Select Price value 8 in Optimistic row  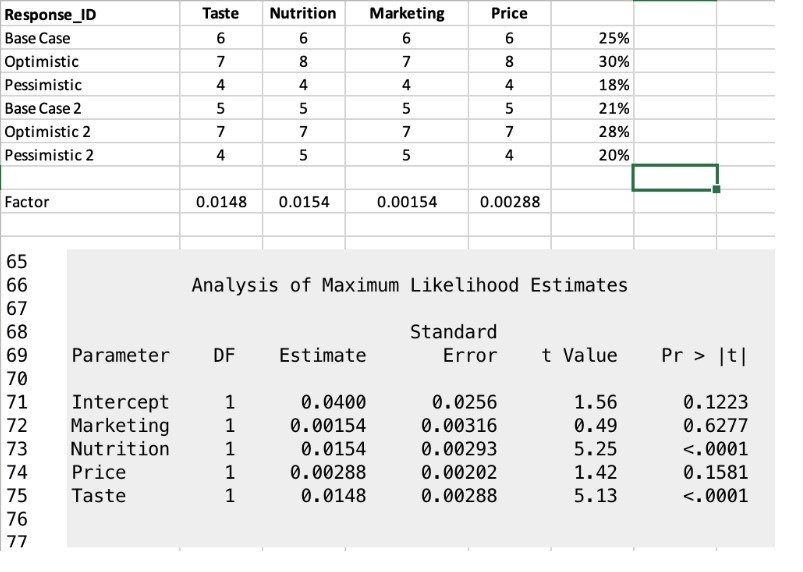click(509, 62)
